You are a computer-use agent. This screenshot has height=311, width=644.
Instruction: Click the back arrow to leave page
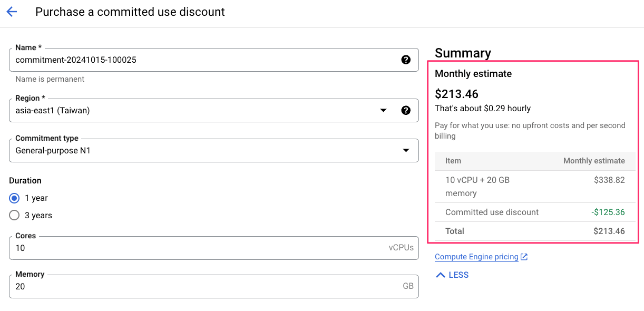[12, 12]
